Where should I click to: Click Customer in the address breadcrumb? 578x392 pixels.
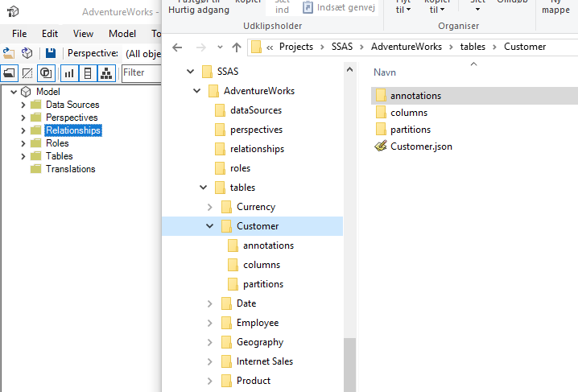[525, 47]
